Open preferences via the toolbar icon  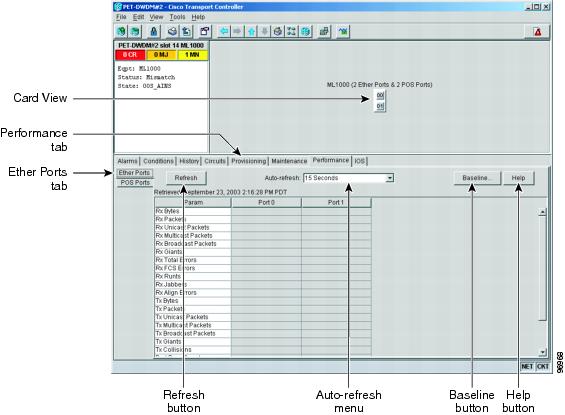point(205,32)
